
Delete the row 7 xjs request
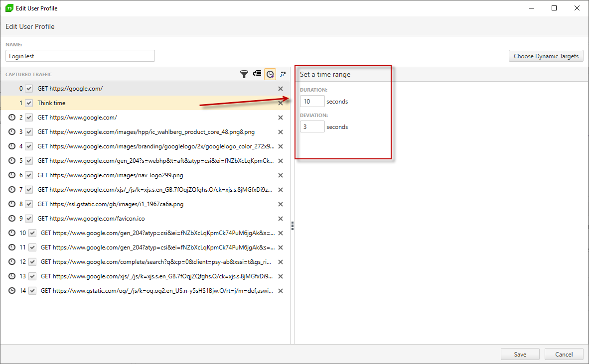(280, 190)
